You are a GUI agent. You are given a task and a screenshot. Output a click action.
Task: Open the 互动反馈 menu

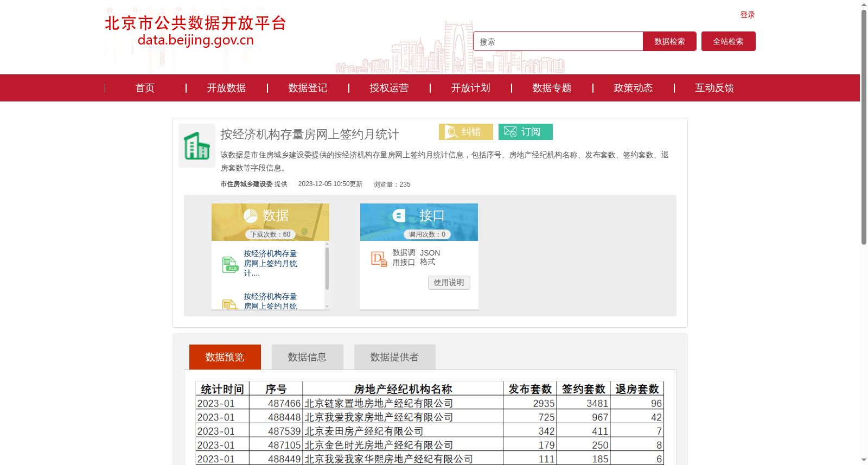(x=714, y=88)
